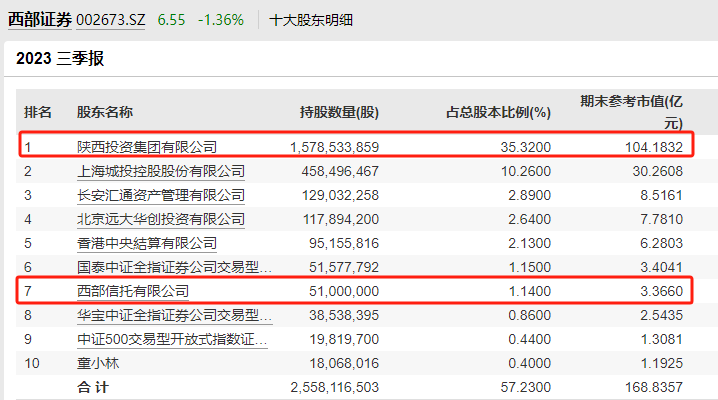Select share count 38,538,395
718x400 pixels.
pos(344,315)
